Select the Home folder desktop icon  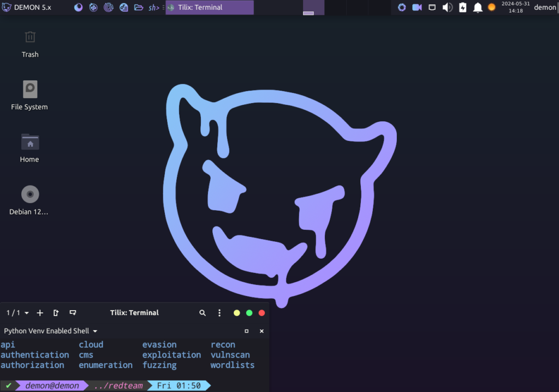29,148
